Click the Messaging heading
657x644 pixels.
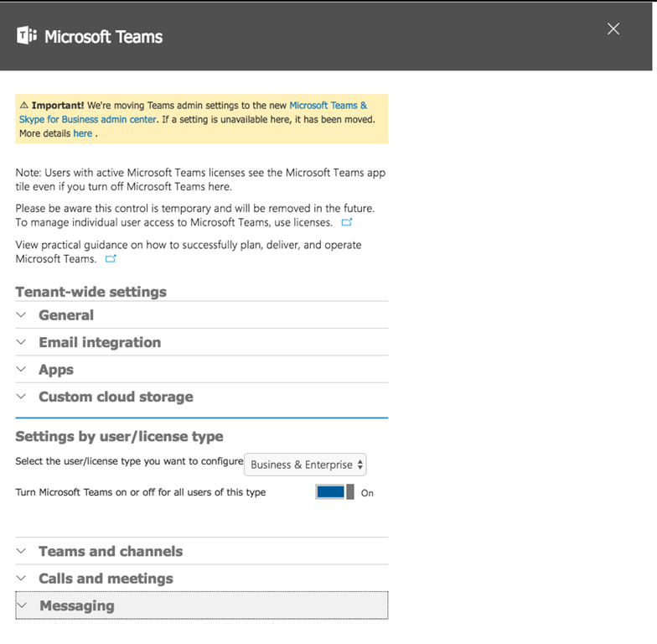click(x=77, y=605)
